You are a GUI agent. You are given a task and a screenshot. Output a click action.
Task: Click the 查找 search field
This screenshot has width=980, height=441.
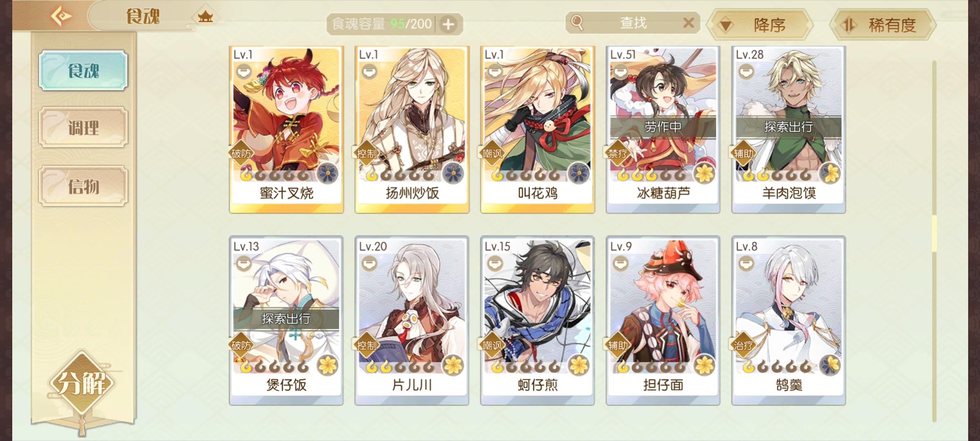point(633,23)
